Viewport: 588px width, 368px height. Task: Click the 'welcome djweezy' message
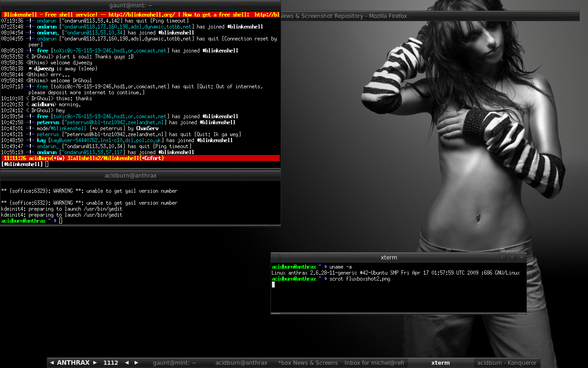click(71, 63)
